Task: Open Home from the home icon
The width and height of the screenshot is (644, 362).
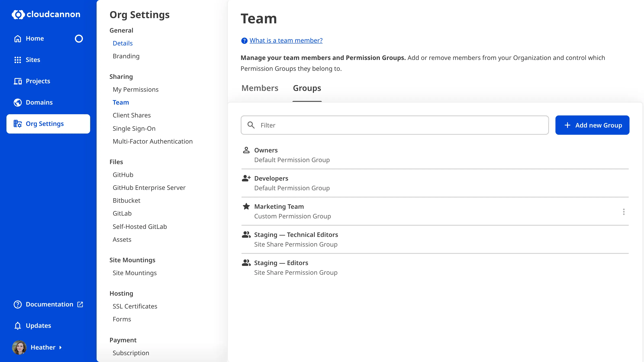Action: [x=18, y=38]
